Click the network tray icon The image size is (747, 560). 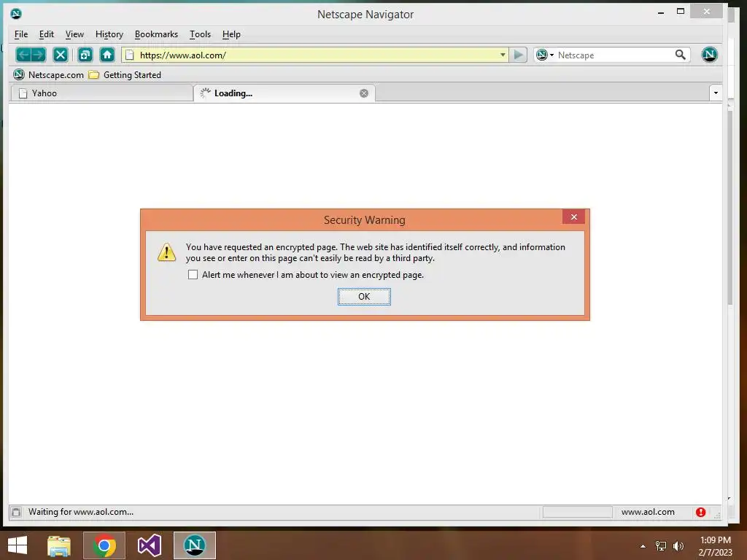(x=661, y=546)
